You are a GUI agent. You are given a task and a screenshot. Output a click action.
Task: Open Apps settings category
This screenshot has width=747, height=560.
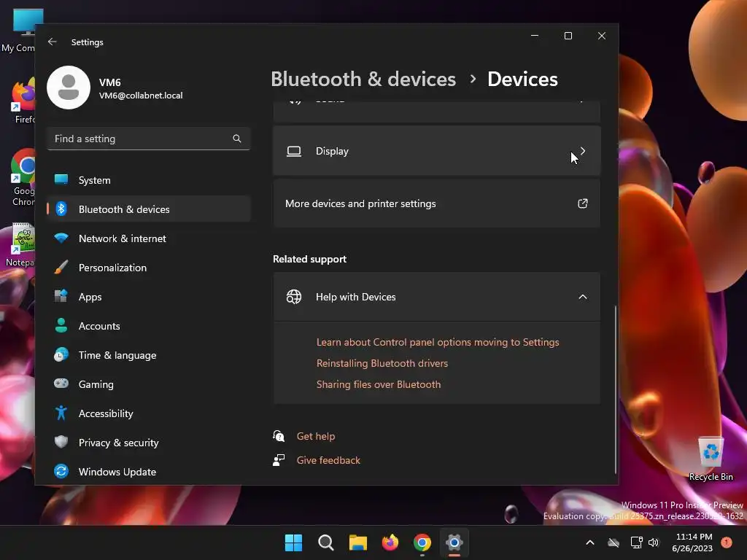(x=149, y=297)
